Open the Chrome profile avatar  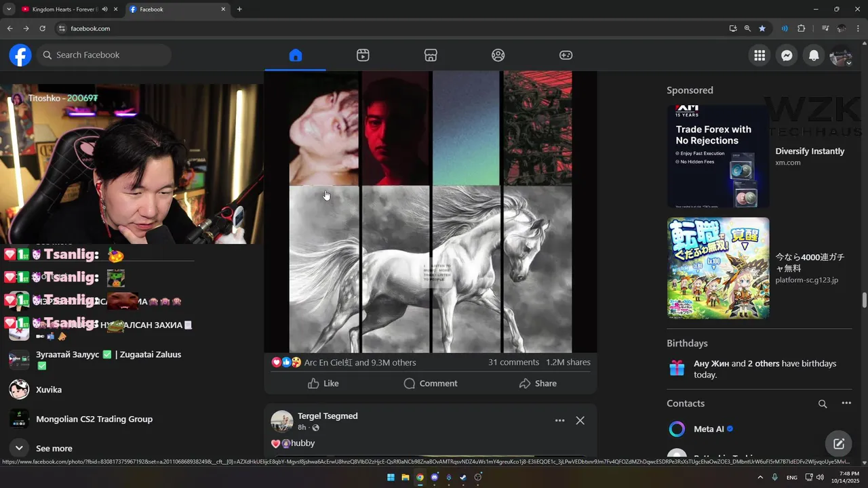(x=842, y=28)
